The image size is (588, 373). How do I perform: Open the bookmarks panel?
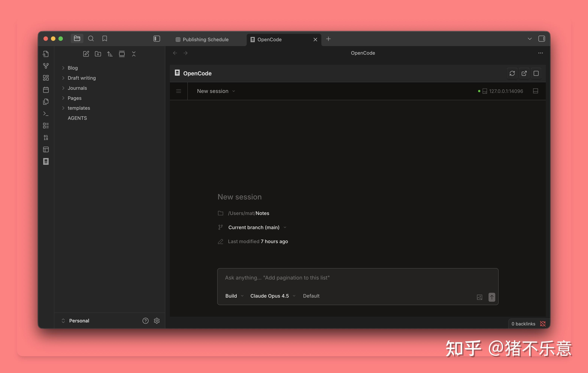click(105, 39)
